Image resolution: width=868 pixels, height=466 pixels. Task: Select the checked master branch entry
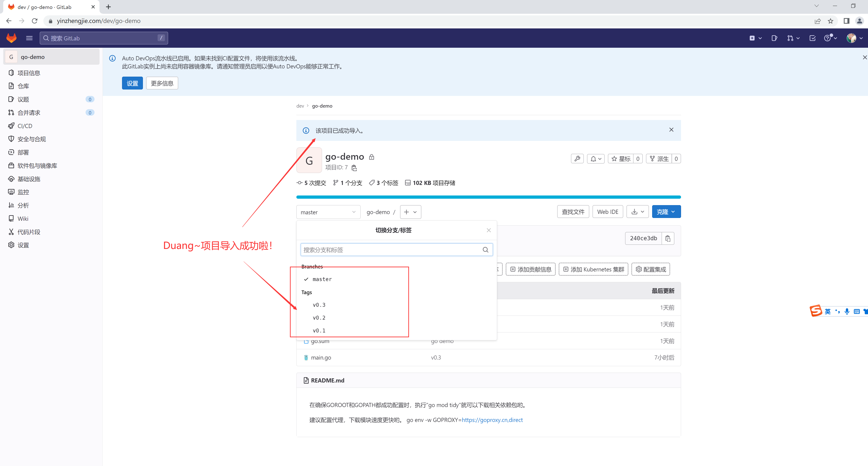tap(322, 279)
